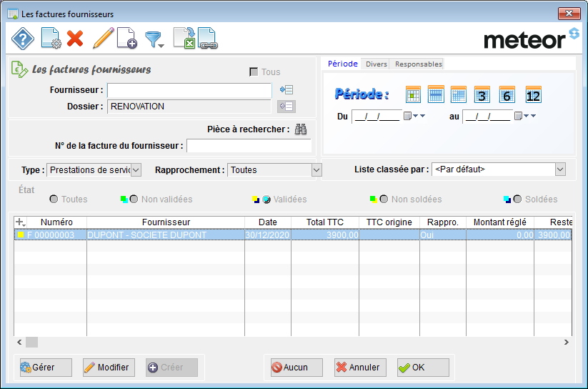Open the help question mark icon
The height and width of the screenshot is (389, 588).
click(23, 39)
